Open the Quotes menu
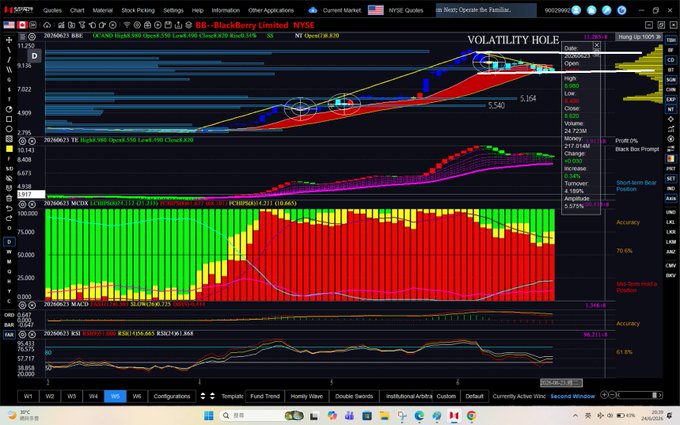Screen dimensions: 680x425 pos(52,10)
